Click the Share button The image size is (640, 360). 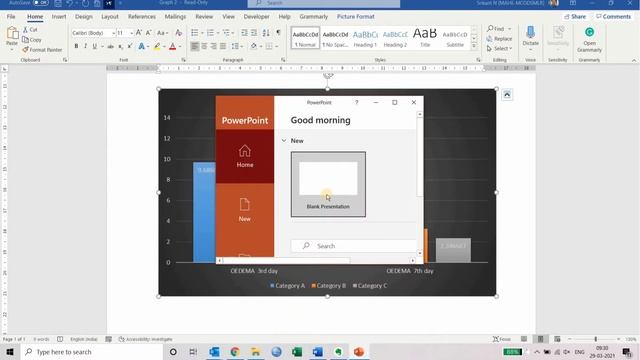coord(575,17)
